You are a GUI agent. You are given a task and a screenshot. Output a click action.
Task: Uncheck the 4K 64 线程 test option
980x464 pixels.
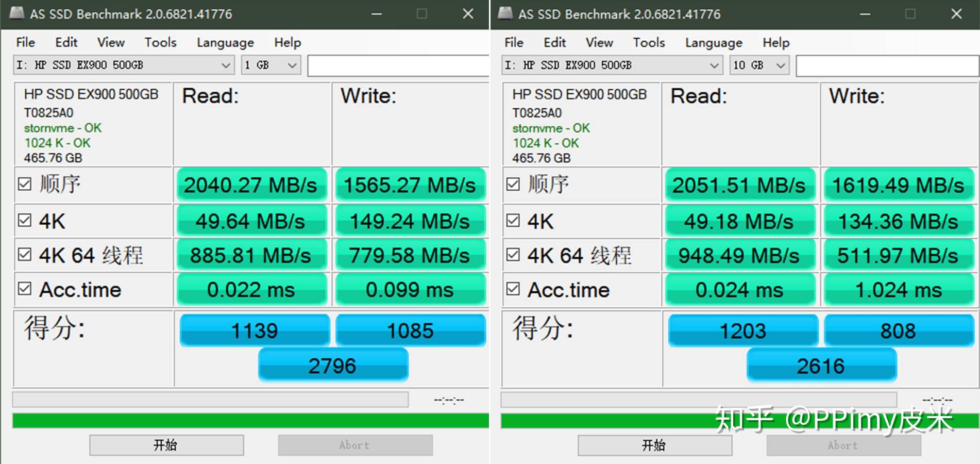point(24,255)
